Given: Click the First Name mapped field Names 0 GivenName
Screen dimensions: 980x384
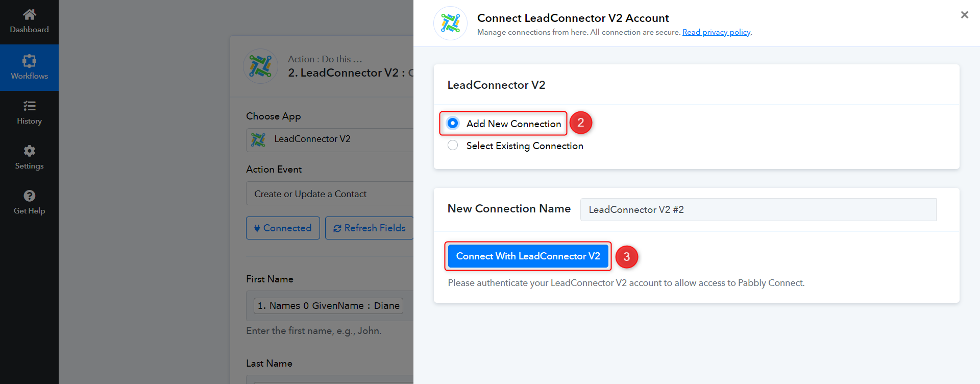Looking at the screenshot, I should coord(329,306).
